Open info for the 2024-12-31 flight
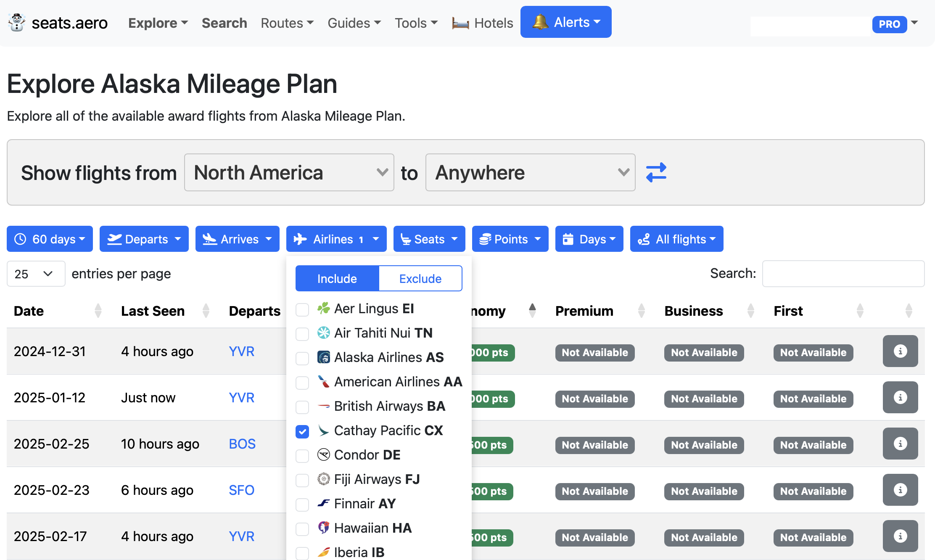935x560 pixels. [x=900, y=351]
